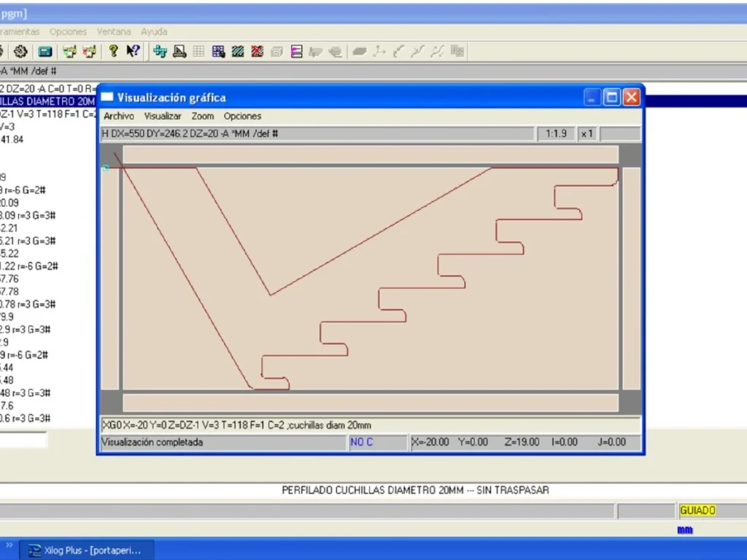Screen dimensions: 747x560
Task: Click the purple grid with cursor icon
Action: click(219, 52)
